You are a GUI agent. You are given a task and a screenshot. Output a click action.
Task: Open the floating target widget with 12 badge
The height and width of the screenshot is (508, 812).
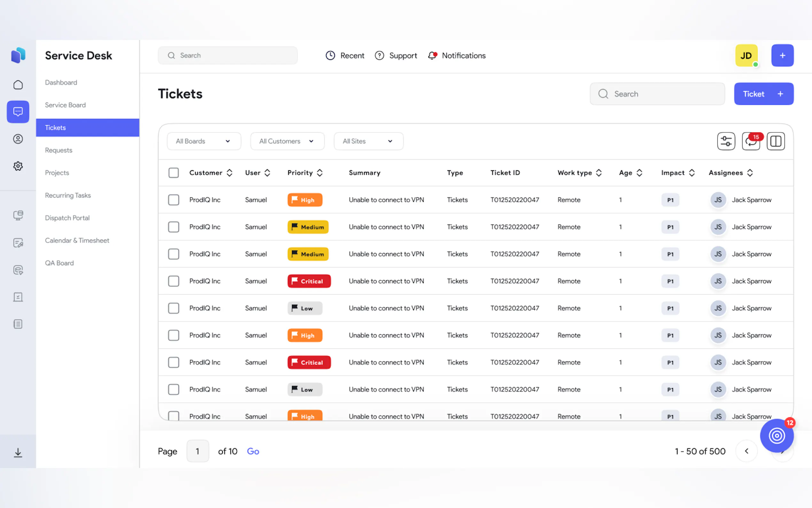pos(777,436)
